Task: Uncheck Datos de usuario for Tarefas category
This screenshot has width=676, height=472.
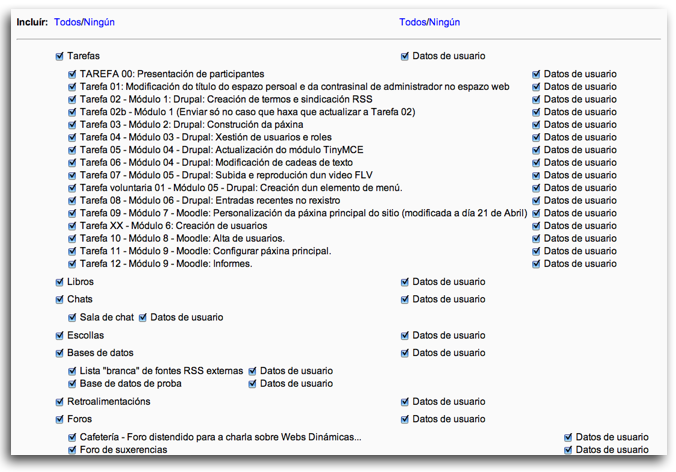Action: (x=405, y=57)
